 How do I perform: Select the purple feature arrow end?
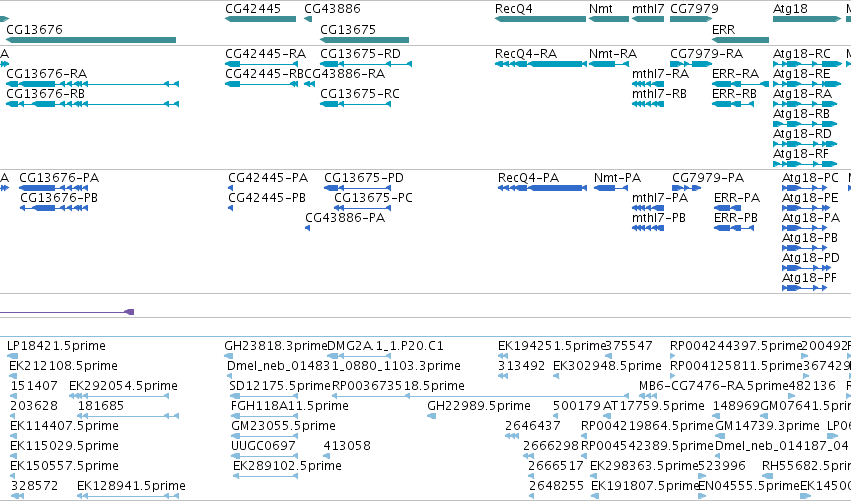tap(129, 312)
